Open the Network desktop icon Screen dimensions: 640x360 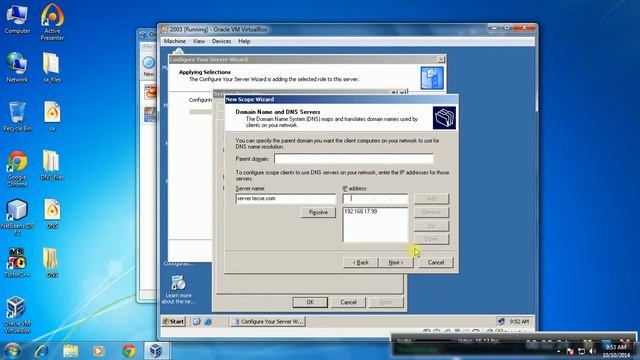(x=17, y=68)
